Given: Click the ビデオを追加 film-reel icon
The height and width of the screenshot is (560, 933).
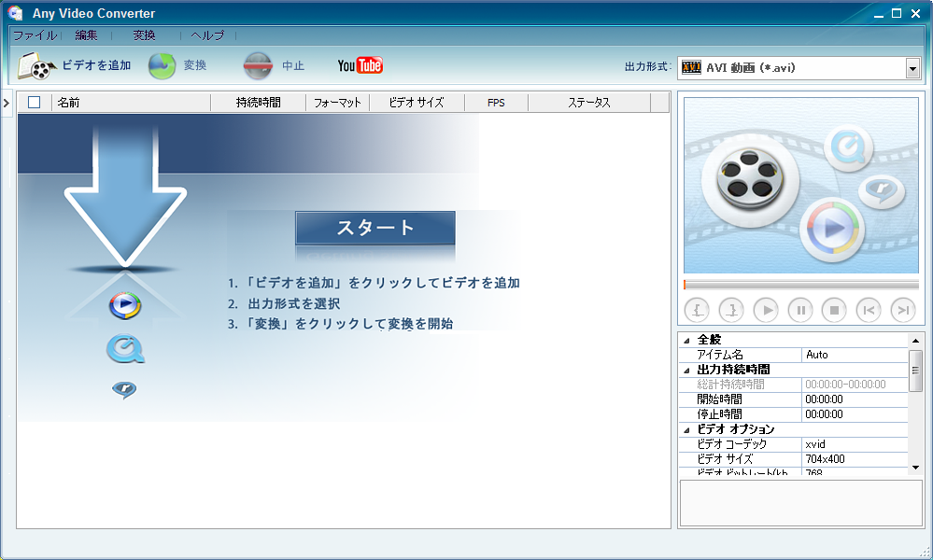Looking at the screenshot, I should click(x=36, y=66).
